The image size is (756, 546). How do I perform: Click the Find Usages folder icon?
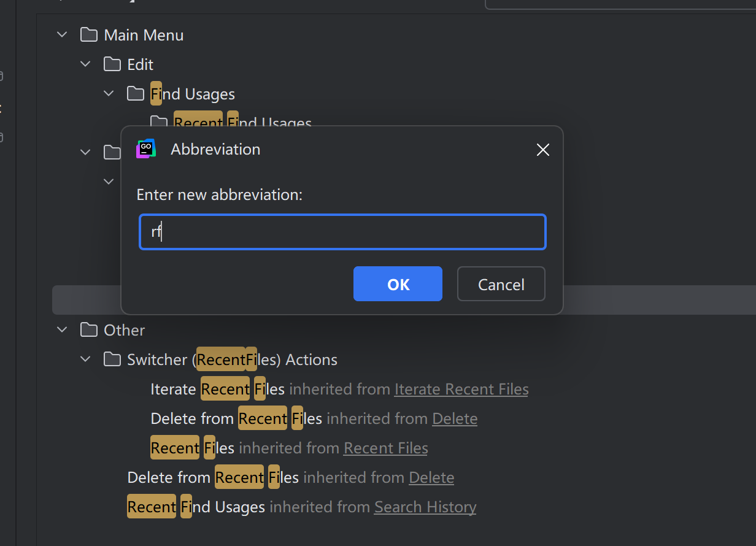(x=136, y=94)
